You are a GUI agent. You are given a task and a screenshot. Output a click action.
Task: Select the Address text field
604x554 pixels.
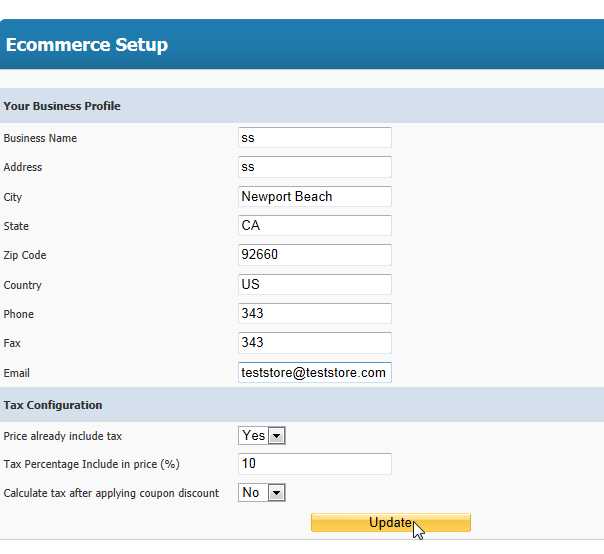(x=315, y=167)
